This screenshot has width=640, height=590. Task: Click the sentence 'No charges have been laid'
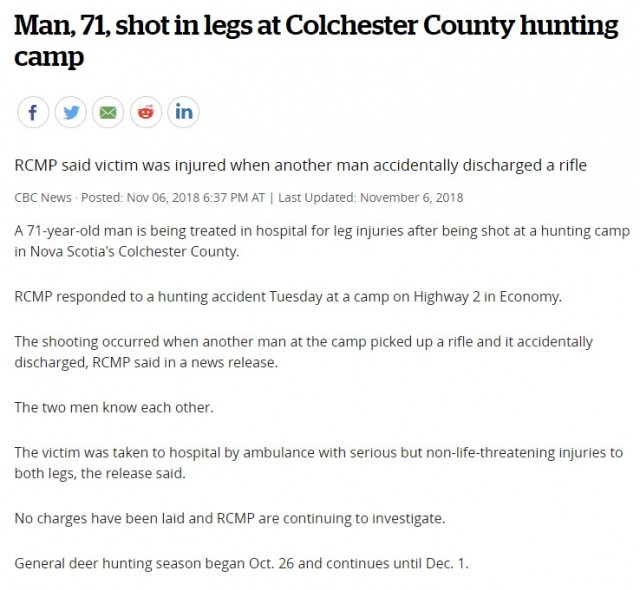229,518
